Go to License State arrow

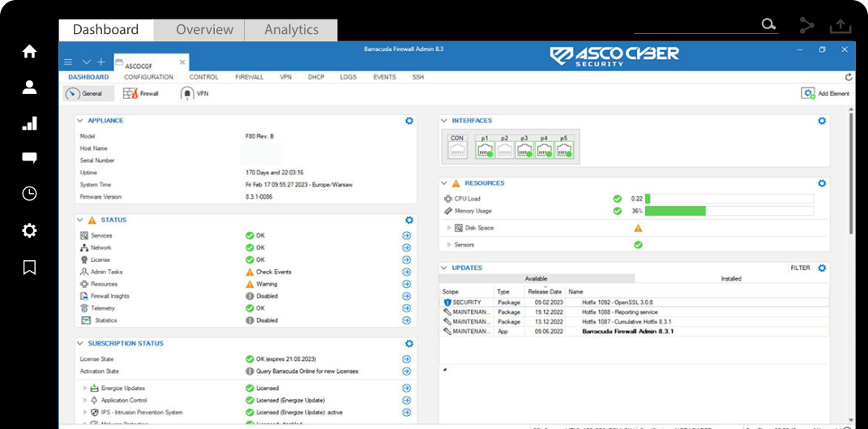click(406, 359)
